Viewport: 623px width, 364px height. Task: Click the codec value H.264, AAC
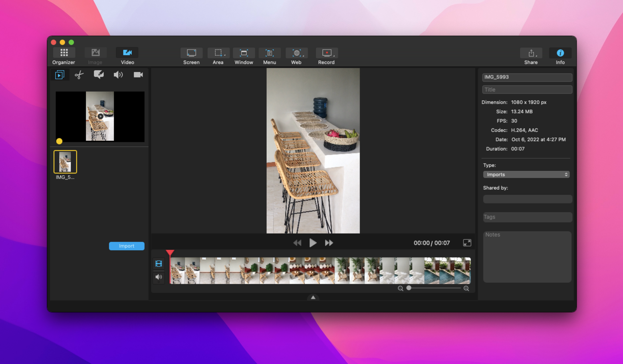524,130
